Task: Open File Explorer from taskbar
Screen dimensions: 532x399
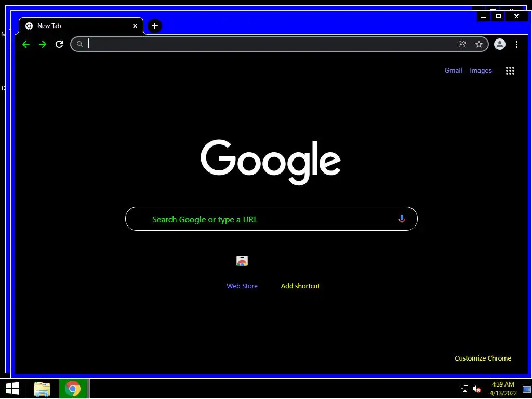Action: (x=42, y=389)
